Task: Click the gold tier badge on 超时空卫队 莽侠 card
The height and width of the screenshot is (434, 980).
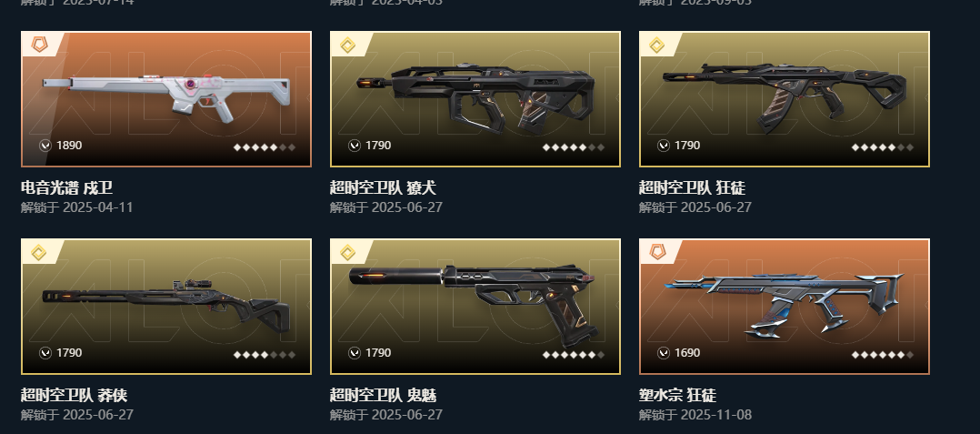Action: pyautogui.click(x=39, y=253)
